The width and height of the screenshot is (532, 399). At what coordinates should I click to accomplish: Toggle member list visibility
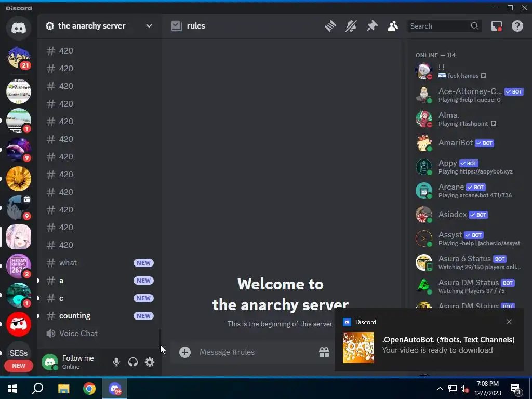pyautogui.click(x=393, y=26)
